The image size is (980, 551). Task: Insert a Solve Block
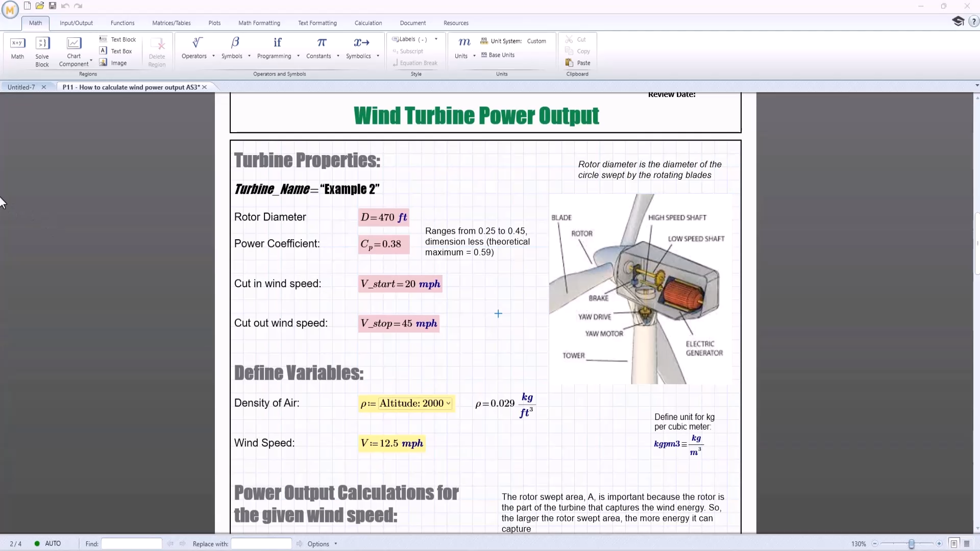[x=42, y=52]
